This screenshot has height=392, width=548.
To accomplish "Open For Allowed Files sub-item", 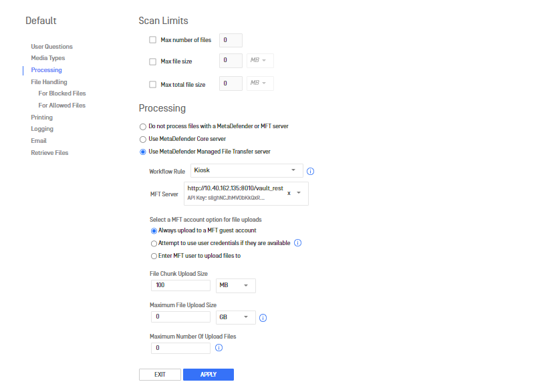I will tap(62, 105).
